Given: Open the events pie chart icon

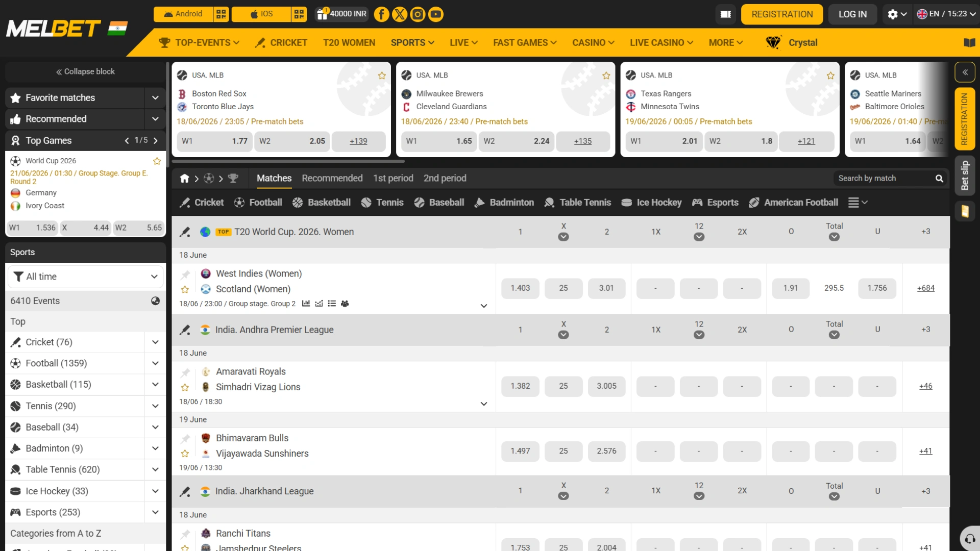Looking at the screenshot, I should 156,301.
